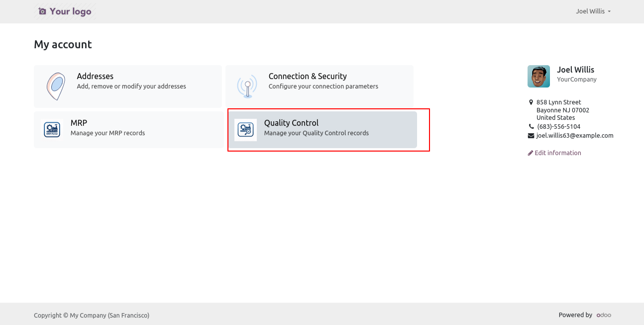Image resolution: width=644 pixels, height=325 pixels.
Task: Click the phone number (683)-556-5104
Action: [558, 127]
